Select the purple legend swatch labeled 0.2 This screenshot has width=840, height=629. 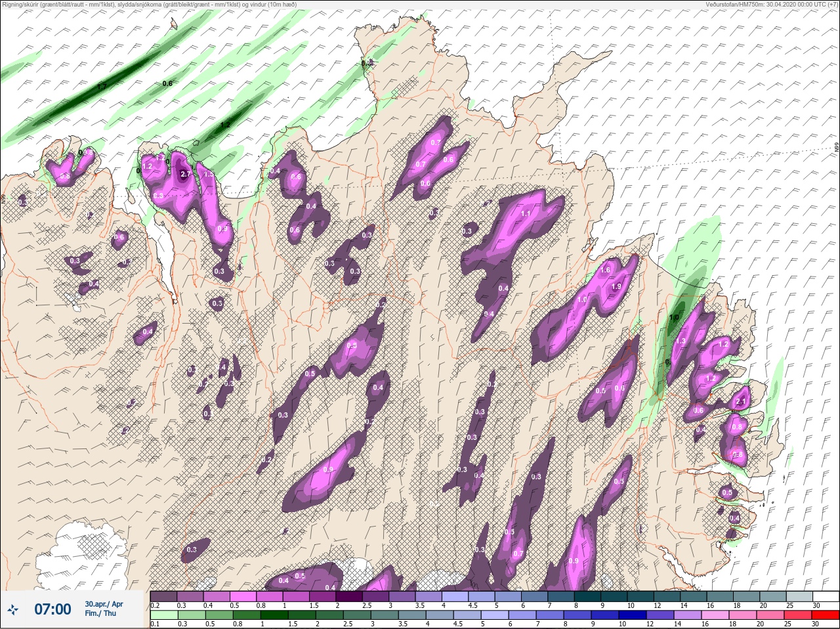pyautogui.click(x=163, y=596)
